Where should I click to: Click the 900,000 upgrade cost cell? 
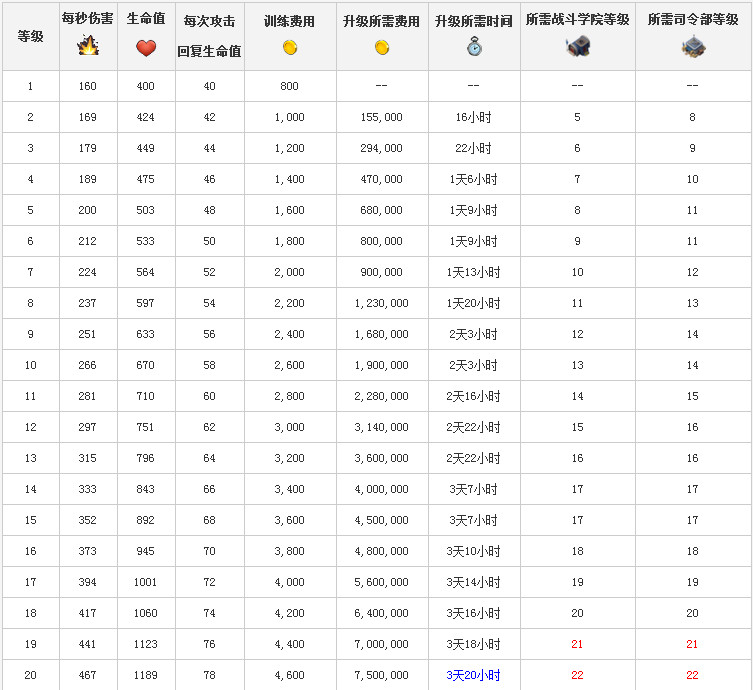[x=382, y=272]
